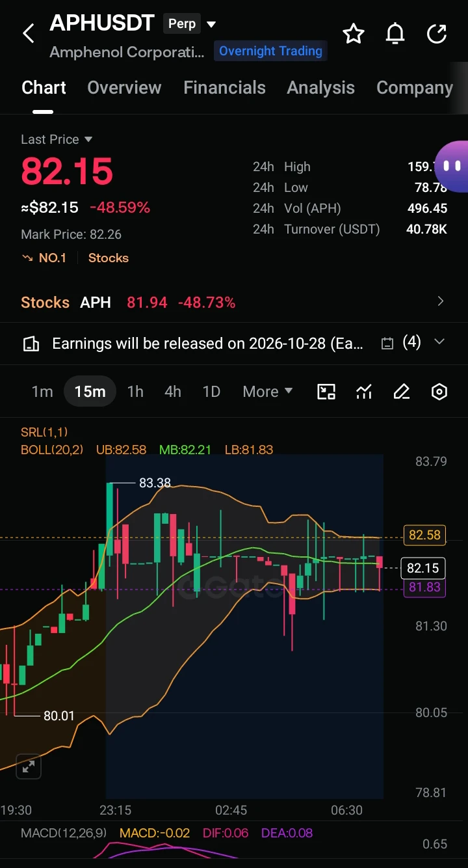Expand the More timeframes dropdown

(x=268, y=392)
